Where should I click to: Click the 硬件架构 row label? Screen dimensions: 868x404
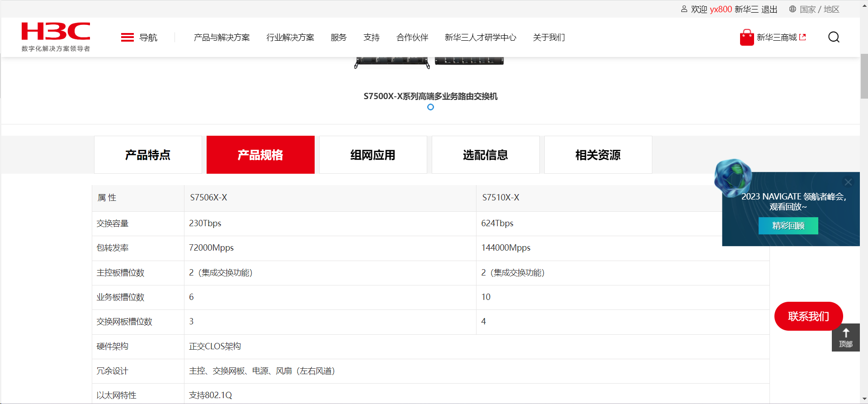click(x=113, y=347)
